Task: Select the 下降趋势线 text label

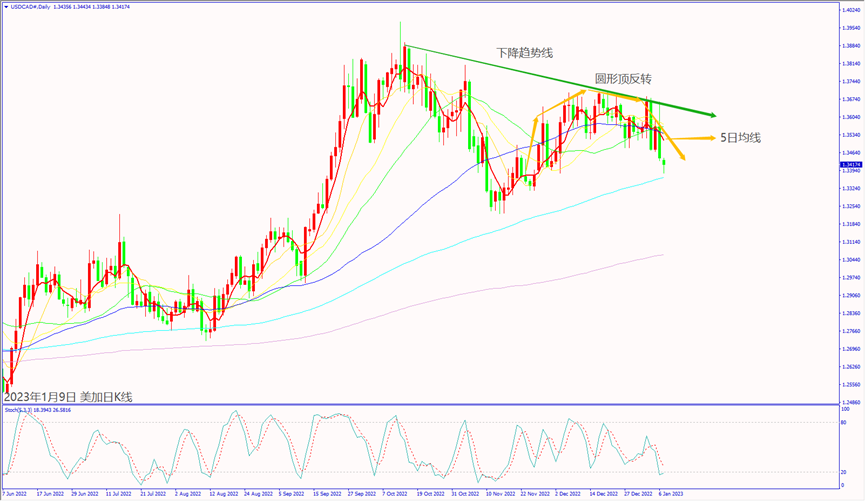Action: [x=523, y=52]
